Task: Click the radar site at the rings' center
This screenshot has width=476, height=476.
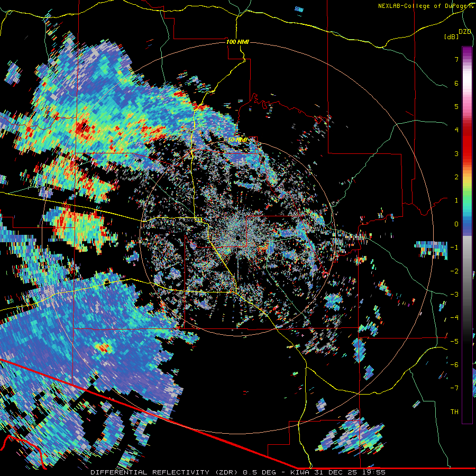Action: pos(237,237)
